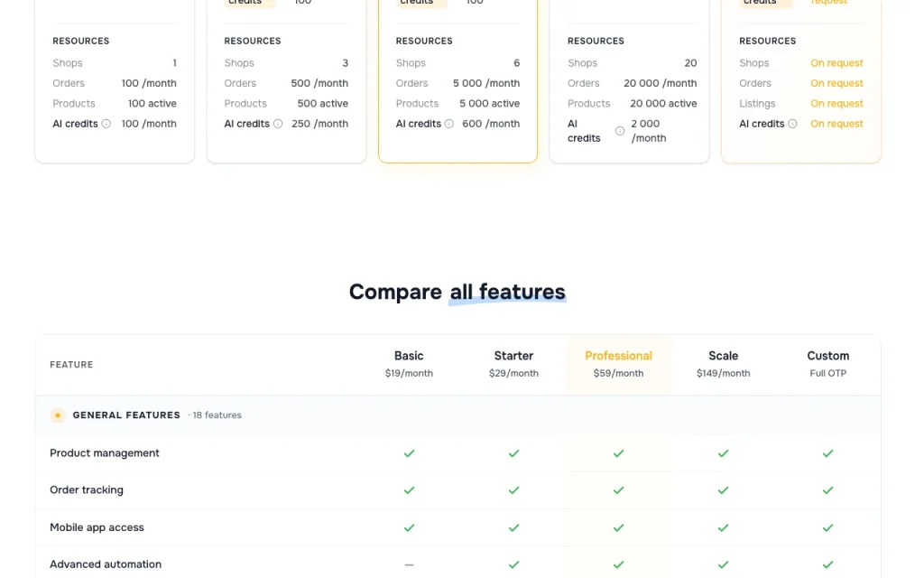Click the "Order tracking" feature name

click(x=87, y=490)
